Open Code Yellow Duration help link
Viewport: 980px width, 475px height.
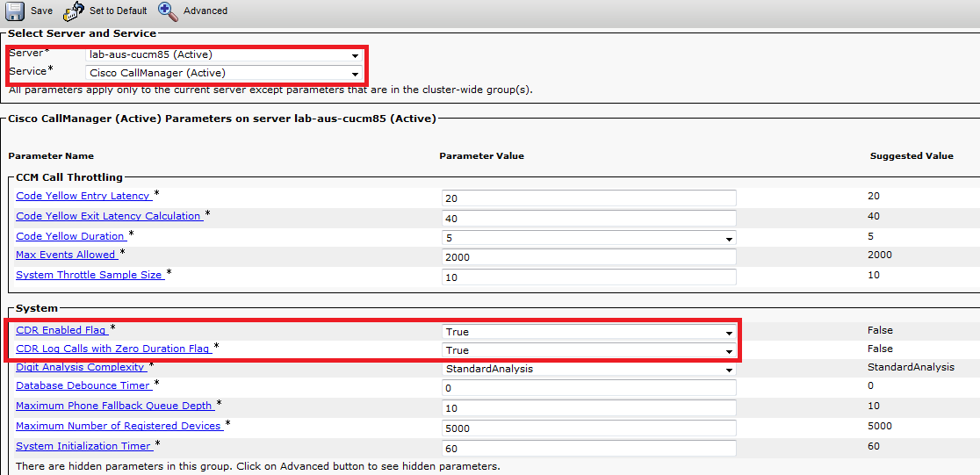pyautogui.click(x=70, y=235)
